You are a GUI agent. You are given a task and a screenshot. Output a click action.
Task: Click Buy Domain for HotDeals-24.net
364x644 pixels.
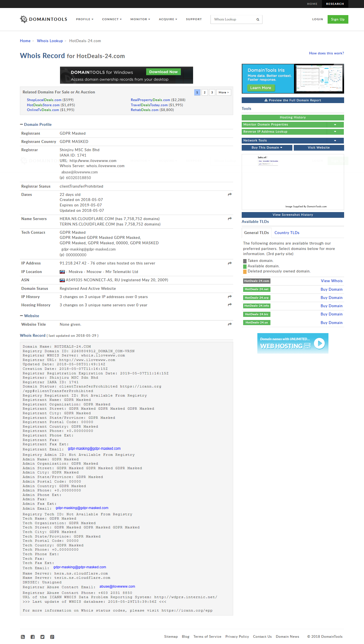click(x=332, y=289)
